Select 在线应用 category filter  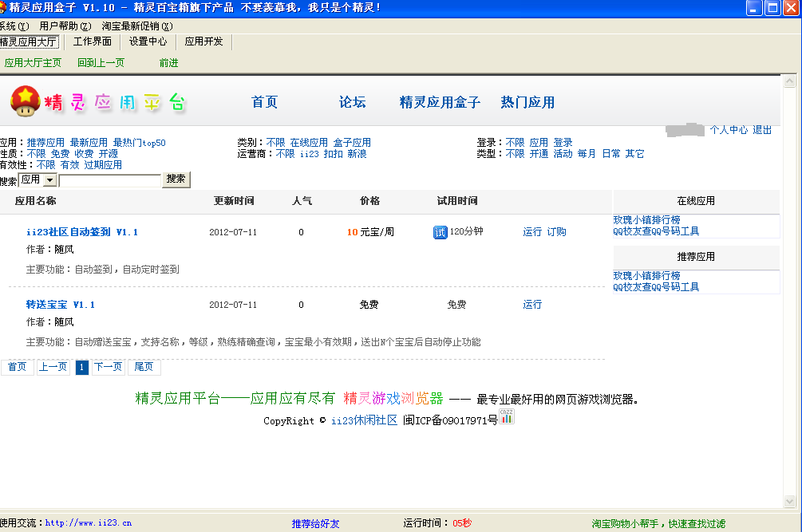[x=309, y=143]
